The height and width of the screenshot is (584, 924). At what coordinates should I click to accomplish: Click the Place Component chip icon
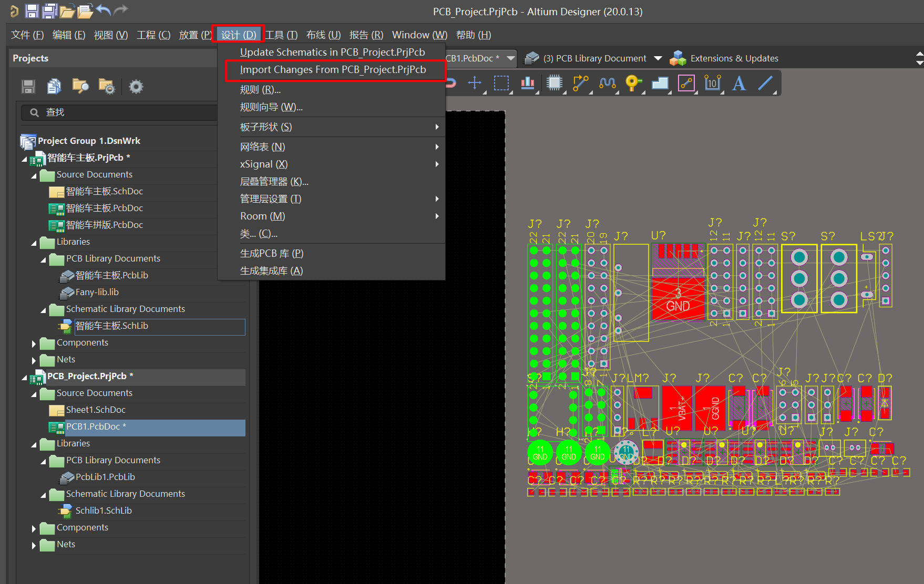[x=555, y=83]
